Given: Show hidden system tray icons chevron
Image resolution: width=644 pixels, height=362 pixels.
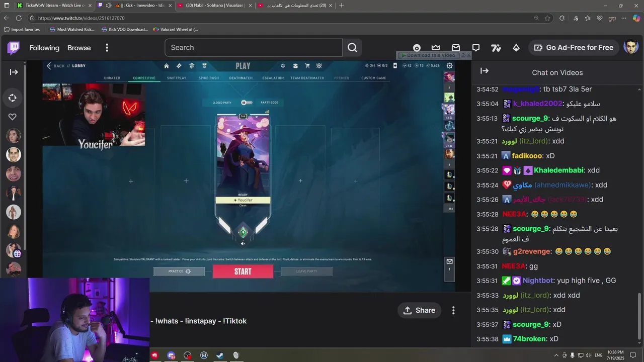Looking at the screenshot, I should (x=555, y=355).
